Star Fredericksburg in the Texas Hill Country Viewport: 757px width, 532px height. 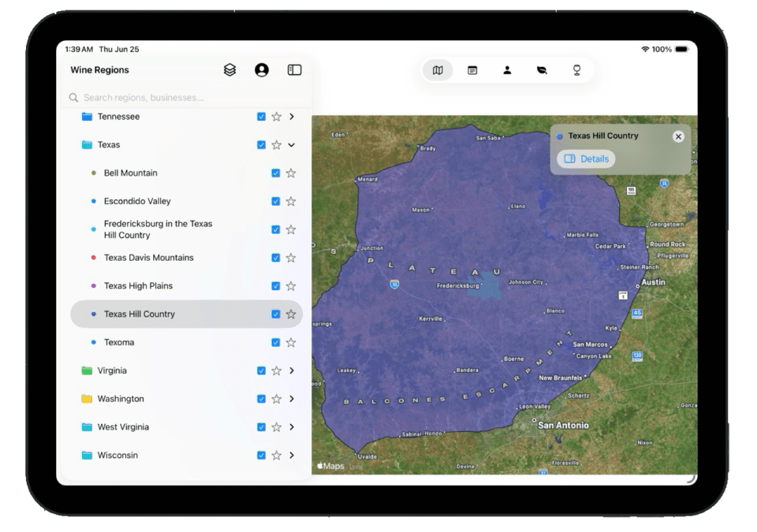[291, 230]
